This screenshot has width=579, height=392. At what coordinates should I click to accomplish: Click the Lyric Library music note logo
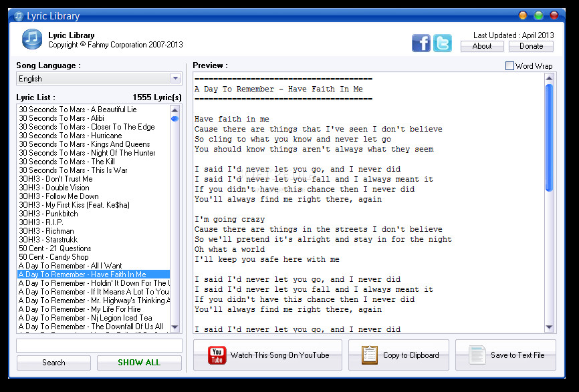point(32,39)
